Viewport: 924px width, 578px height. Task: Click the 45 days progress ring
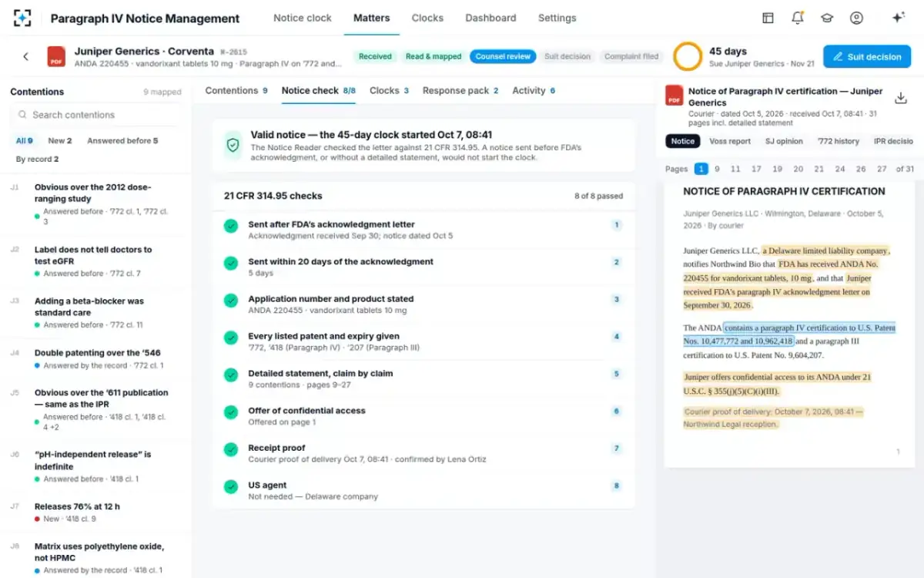pyautogui.click(x=688, y=56)
